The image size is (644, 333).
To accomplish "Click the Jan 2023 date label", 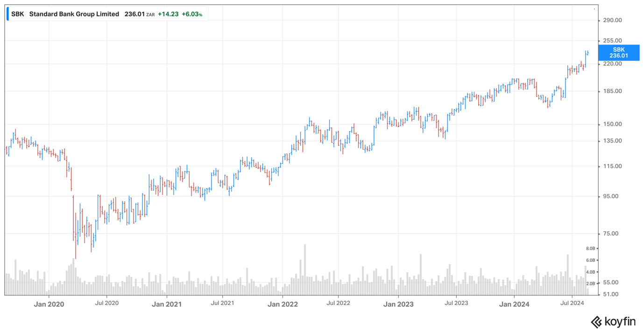I will [x=398, y=304].
